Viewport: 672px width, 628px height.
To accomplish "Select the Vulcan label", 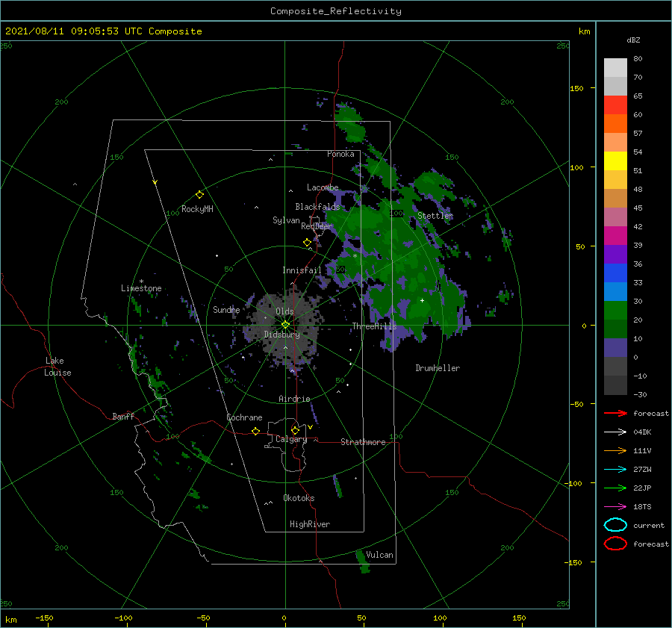I will pos(379,555).
